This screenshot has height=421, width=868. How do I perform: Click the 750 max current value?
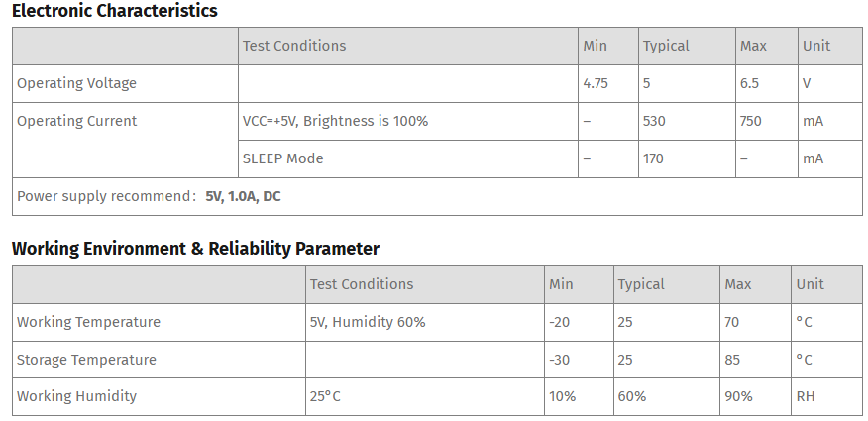tap(750, 121)
